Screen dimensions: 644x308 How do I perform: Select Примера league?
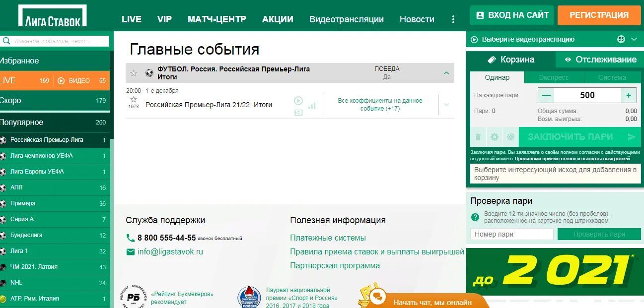(55, 203)
